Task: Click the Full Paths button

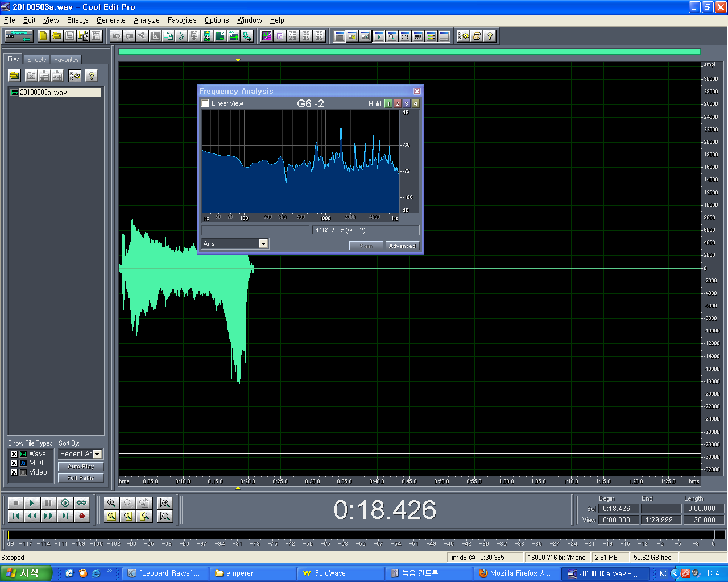Action: (x=81, y=478)
